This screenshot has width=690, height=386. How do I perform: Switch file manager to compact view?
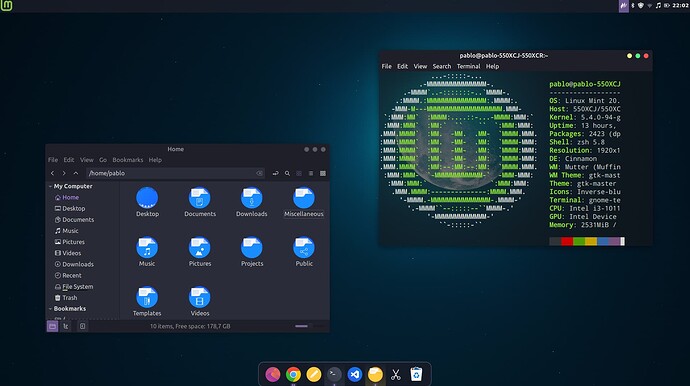323,173
